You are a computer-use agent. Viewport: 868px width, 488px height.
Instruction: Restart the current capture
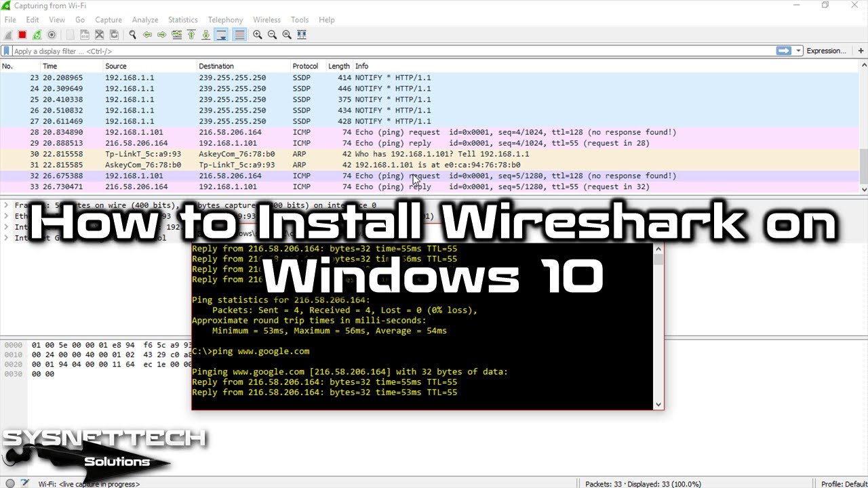[37, 35]
